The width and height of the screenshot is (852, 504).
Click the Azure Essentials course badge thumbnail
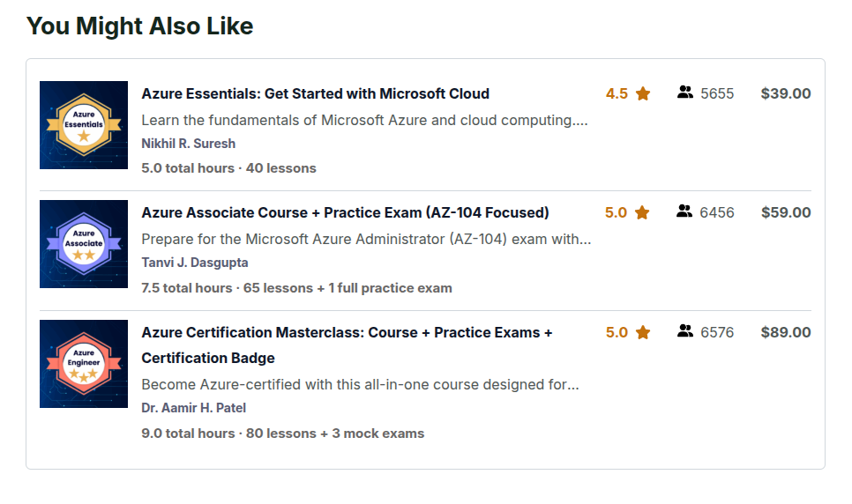[x=84, y=125]
